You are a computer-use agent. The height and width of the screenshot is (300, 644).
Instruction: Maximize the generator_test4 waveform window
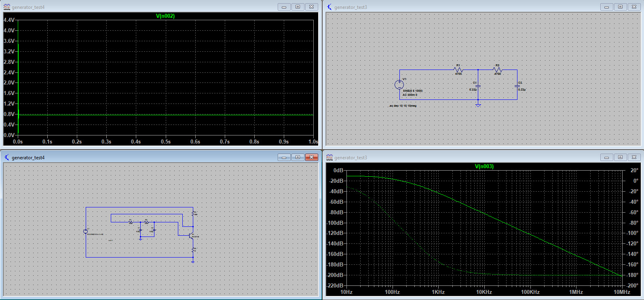[298, 7]
